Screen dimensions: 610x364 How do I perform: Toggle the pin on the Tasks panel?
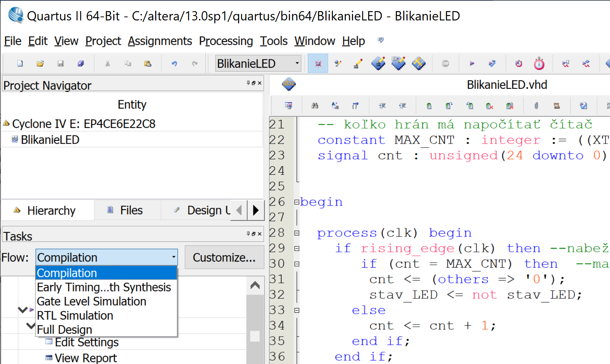tap(248, 234)
